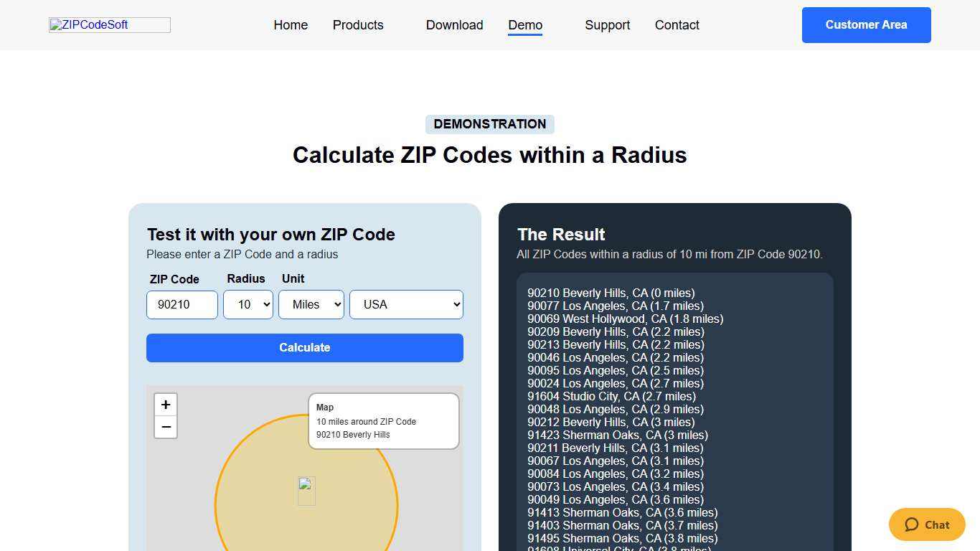Click the ZIPCodeSoft logo

coord(109,24)
